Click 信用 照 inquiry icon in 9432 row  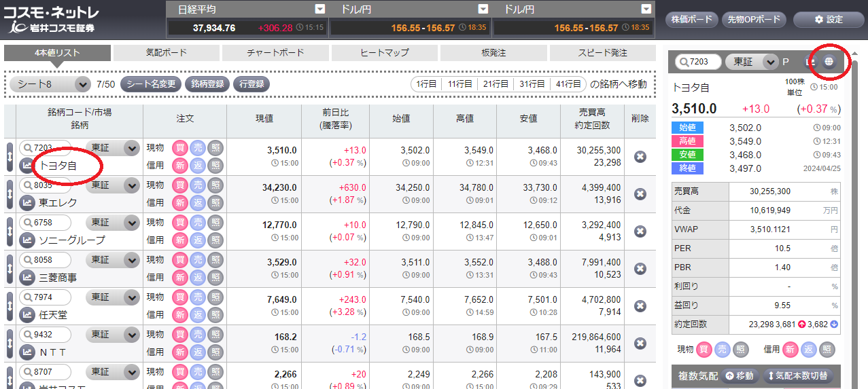[x=215, y=352]
